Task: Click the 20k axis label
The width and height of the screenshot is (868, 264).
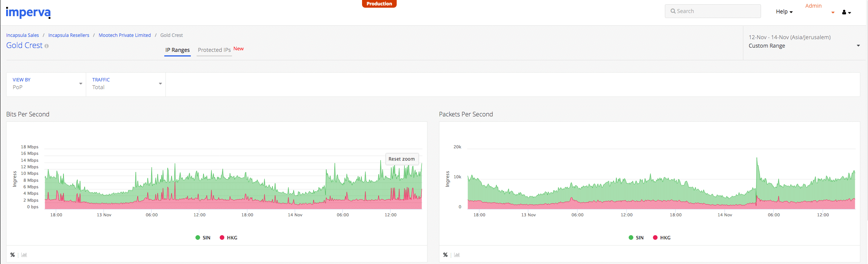Action: pos(457,147)
